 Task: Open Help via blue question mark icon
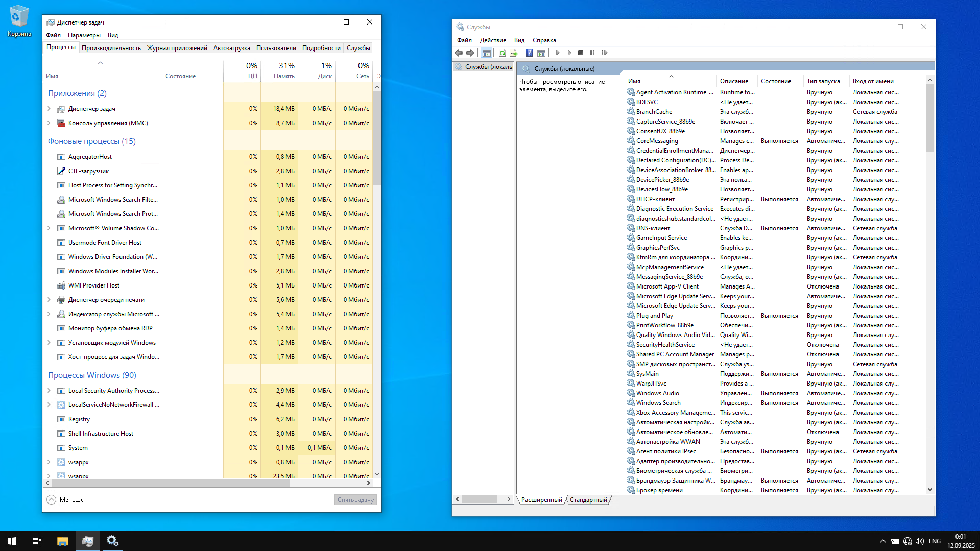point(530,53)
